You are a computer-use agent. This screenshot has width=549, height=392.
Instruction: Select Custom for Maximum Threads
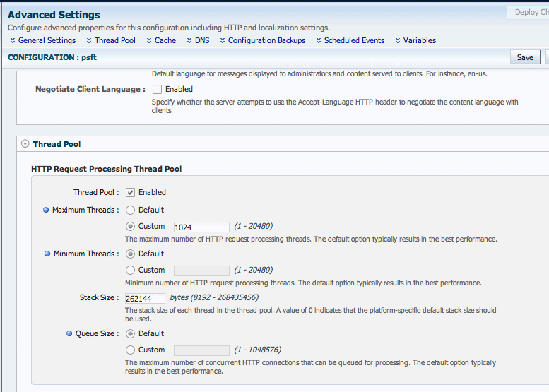(x=130, y=227)
